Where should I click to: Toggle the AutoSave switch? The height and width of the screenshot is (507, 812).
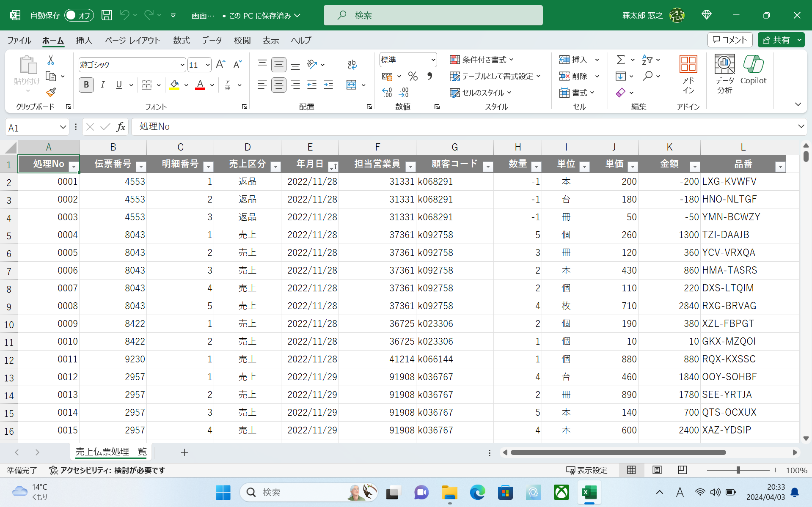79,15
